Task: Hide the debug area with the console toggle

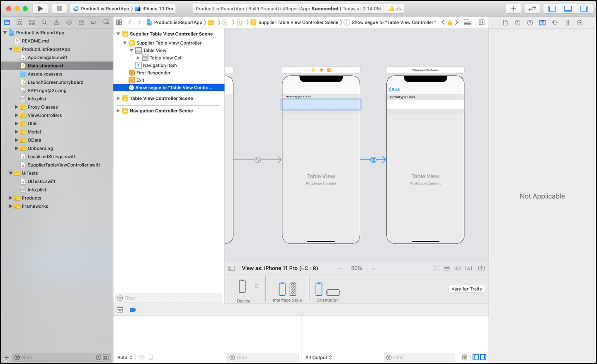Action: (120, 310)
